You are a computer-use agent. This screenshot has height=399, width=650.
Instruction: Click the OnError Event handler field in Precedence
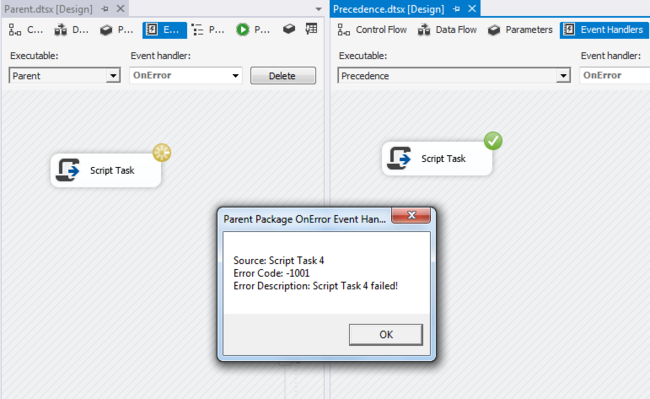click(x=615, y=75)
